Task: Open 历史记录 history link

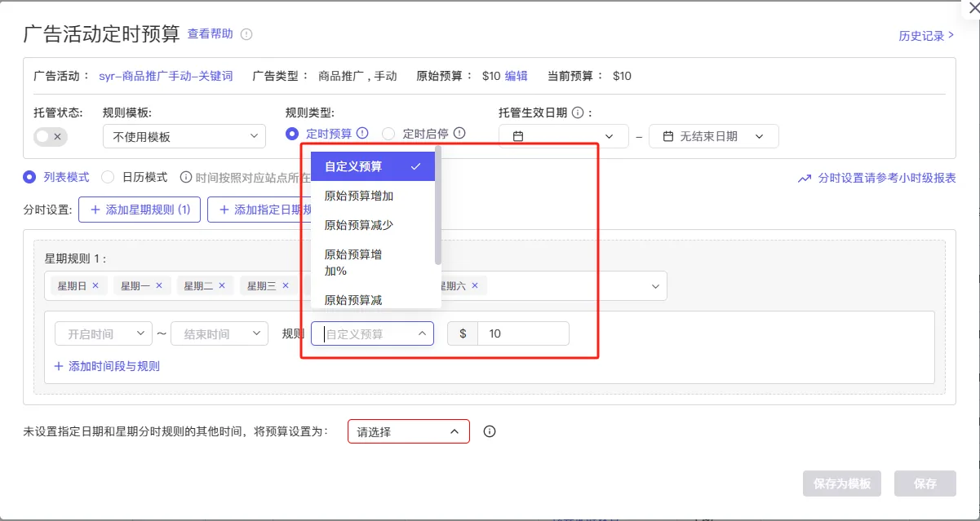Action: click(x=926, y=36)
